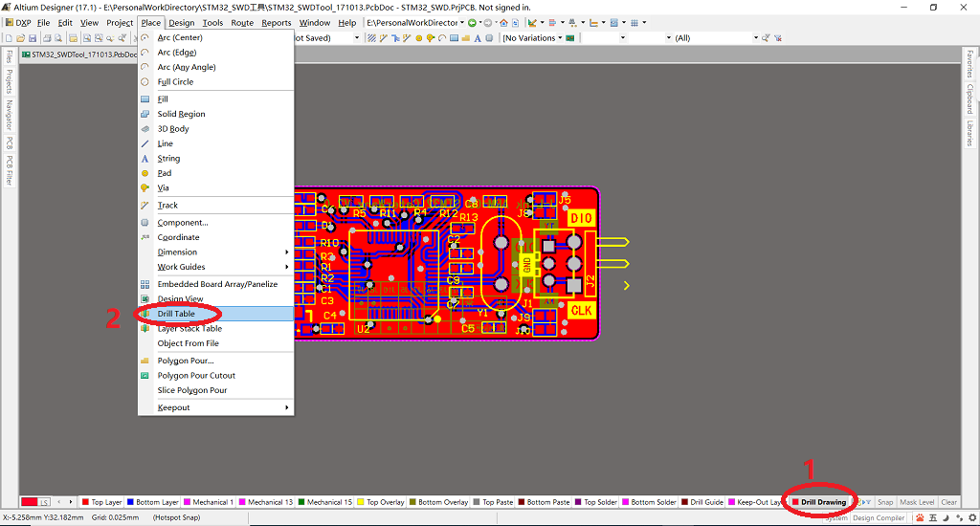Viewport: 980px width, 526px height.
Task: Click the home icon in navigation toolbar
Action: (503, 23)
